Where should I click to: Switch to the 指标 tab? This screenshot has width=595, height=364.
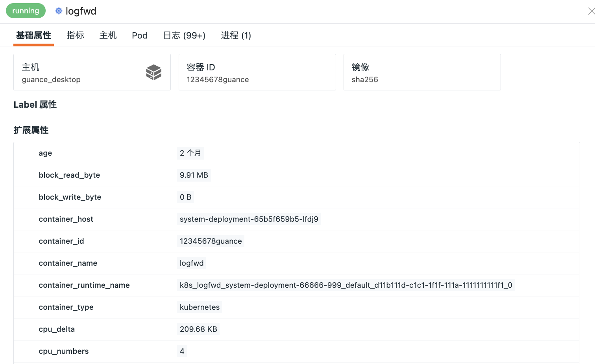tap(75, 35)
